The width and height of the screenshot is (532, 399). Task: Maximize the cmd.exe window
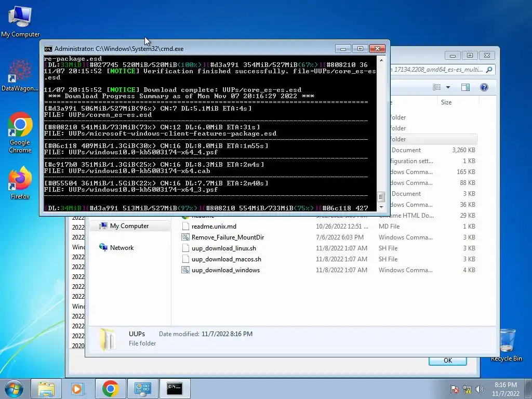[360, 49]
